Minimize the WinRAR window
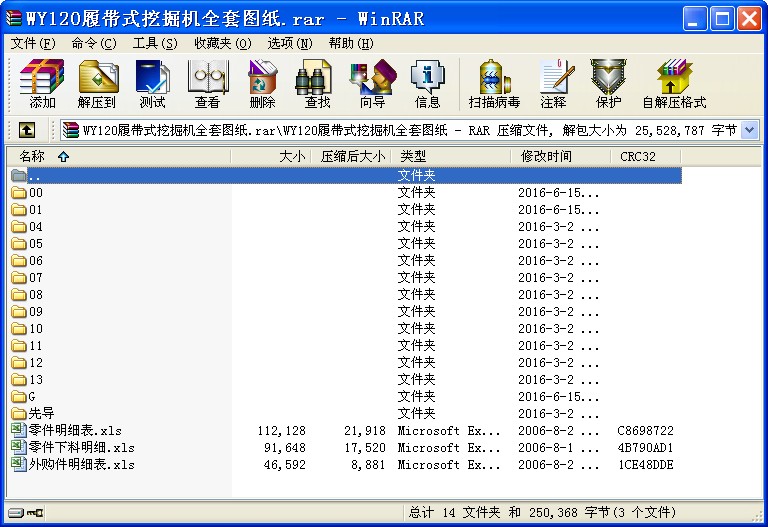 695,19
